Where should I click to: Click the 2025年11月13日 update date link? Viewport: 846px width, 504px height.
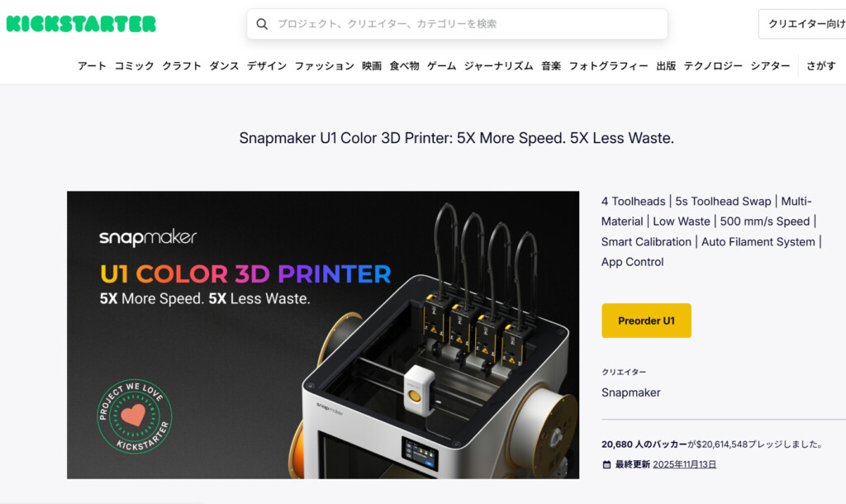(x=684, y=464)
